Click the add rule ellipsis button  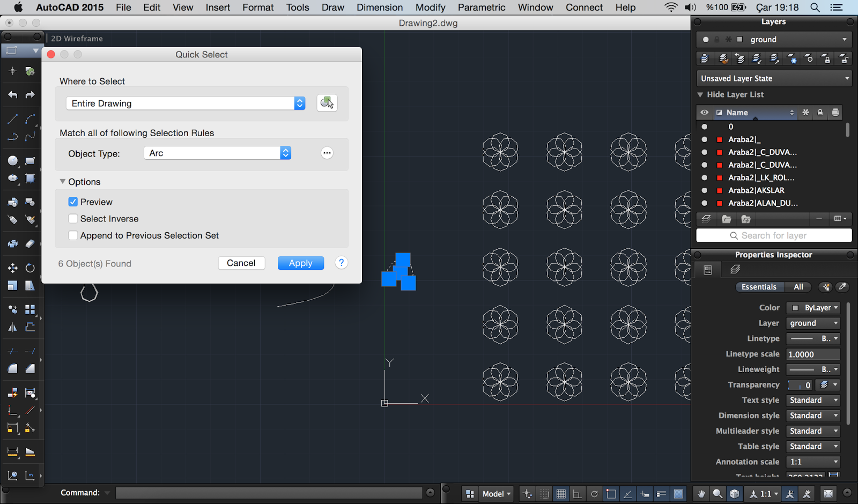coord(327,153)
